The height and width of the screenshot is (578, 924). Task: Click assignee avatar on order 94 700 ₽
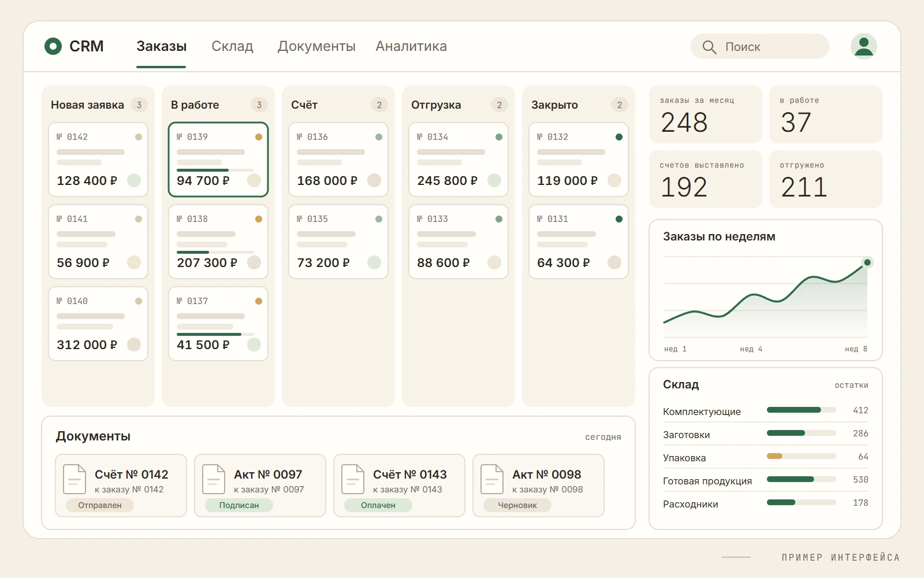click(x=254, y=180)
